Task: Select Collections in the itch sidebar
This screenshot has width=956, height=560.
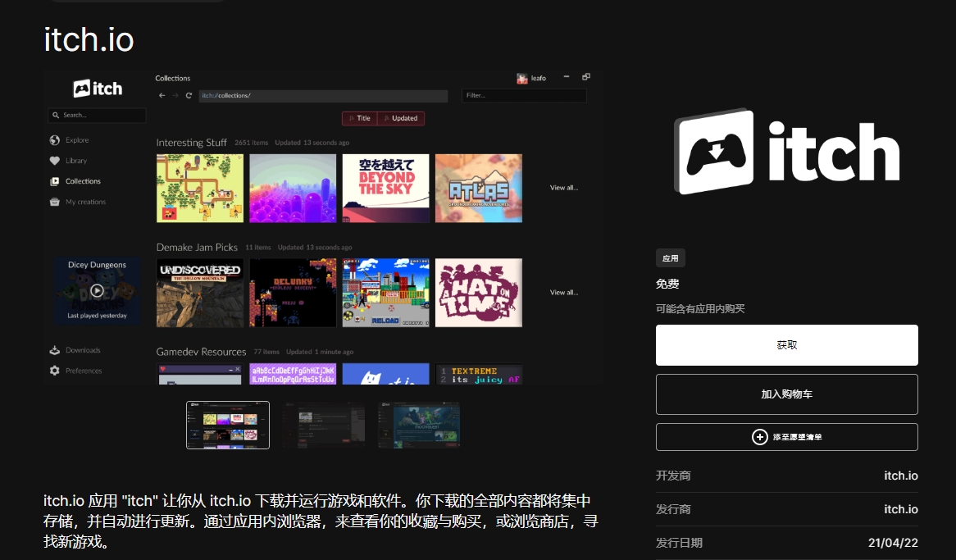Action: [x=83, y=181]
